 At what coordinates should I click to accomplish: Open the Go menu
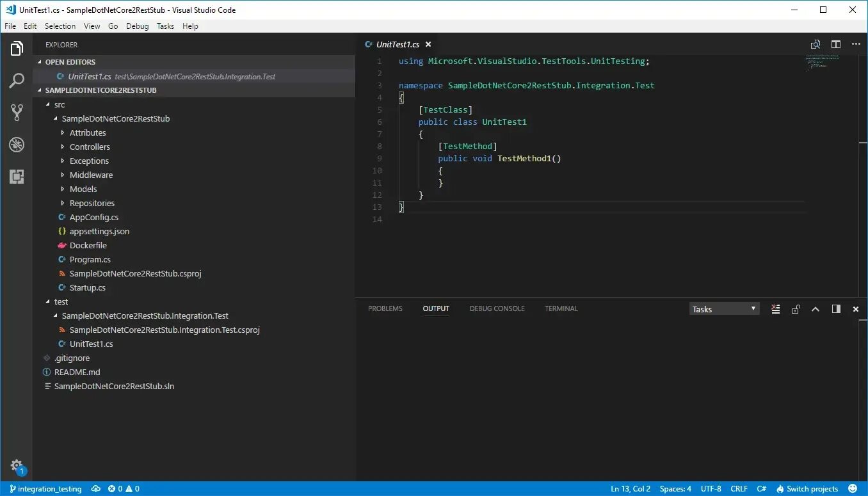tap(113, 26)
